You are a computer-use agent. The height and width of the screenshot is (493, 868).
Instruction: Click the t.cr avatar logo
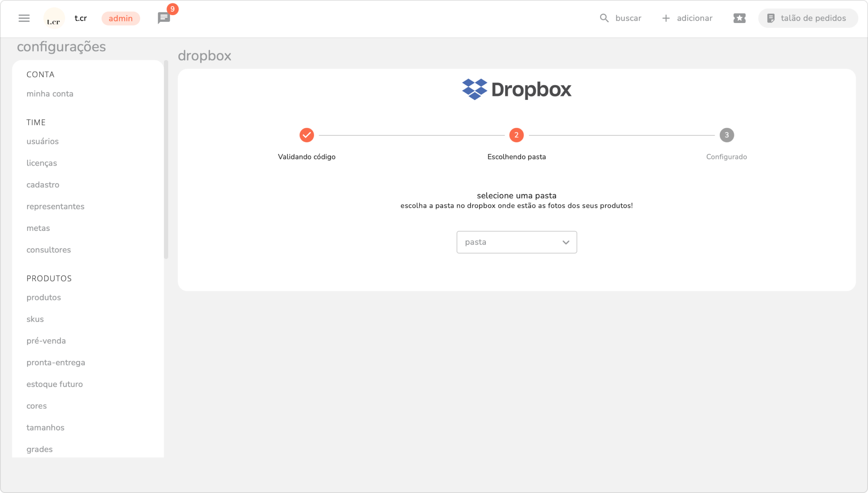(x=54, y=18)
